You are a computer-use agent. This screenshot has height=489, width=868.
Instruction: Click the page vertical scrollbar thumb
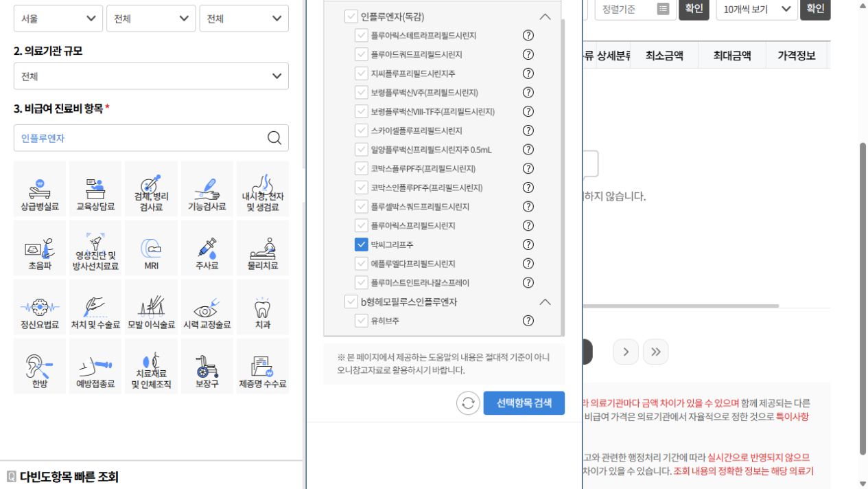863,299
